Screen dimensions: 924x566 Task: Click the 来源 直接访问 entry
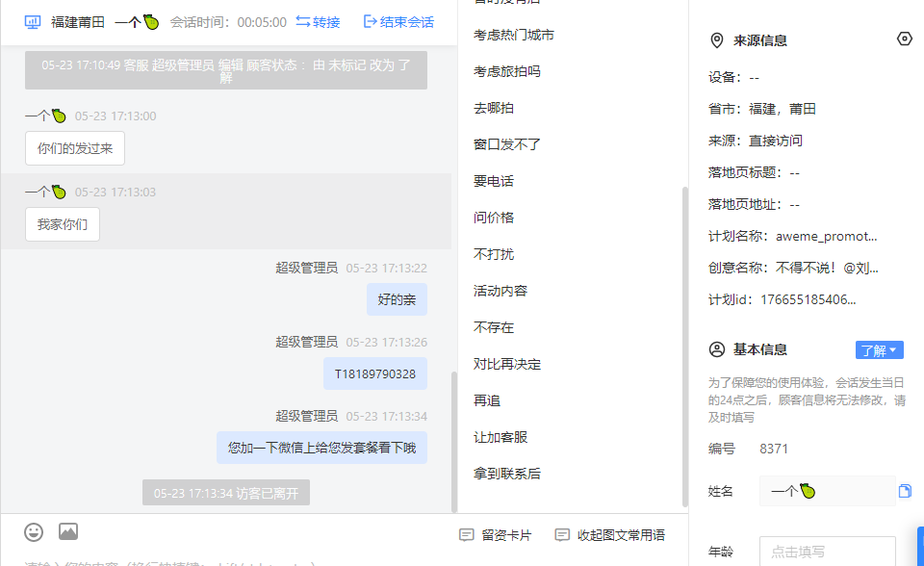click(x=756, y=141)
